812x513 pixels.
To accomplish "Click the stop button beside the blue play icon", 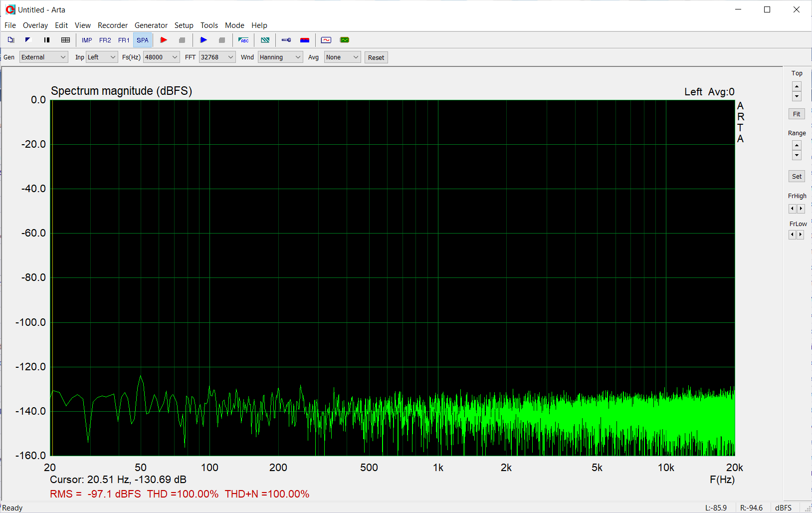I will tap(222, 40).
